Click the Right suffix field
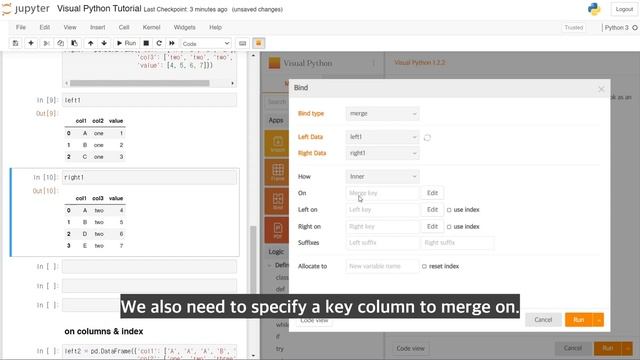 pos(457,242)
